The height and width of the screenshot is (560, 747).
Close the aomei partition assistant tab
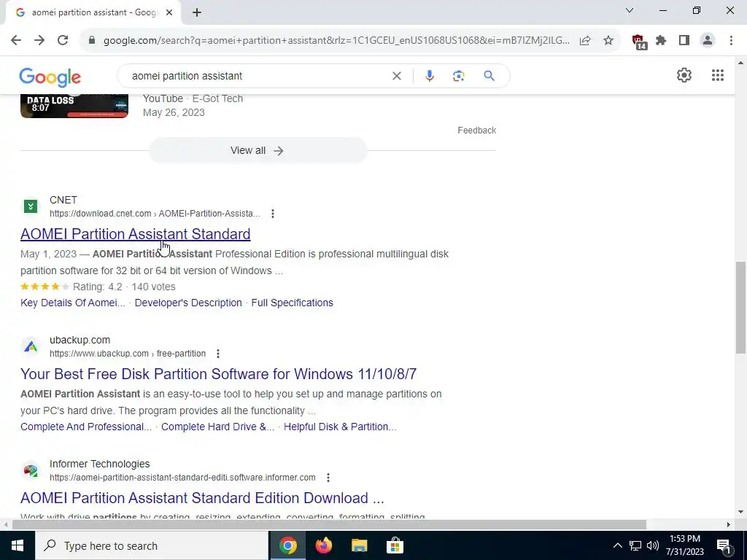pos(169,12)
